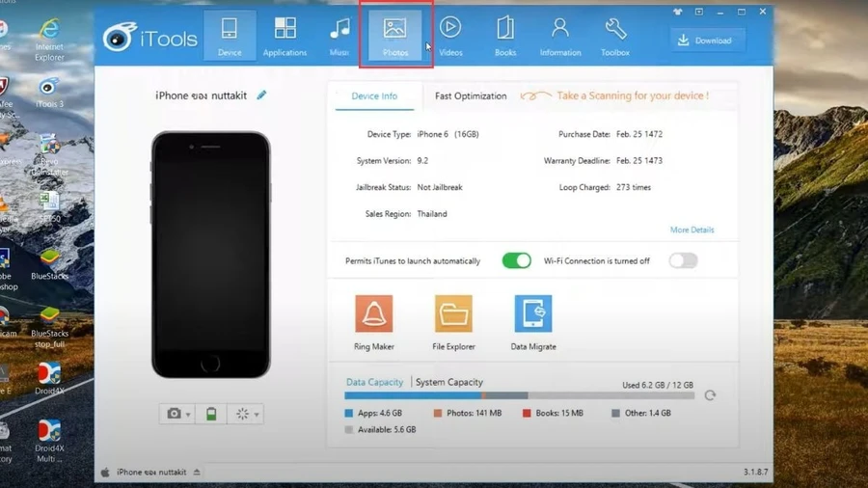Switch to System Capacity view
Image resolution: width=868 pixels, height=488 pixels.
point(448,382)
